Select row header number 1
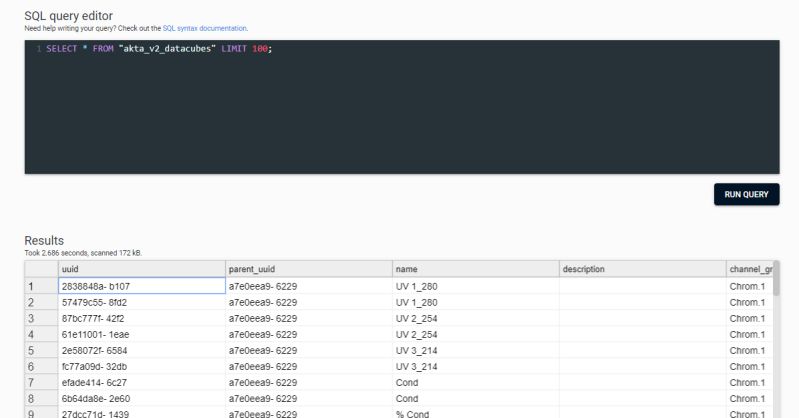The height and width of the screenshot is (418, 799). coord(41,286)
